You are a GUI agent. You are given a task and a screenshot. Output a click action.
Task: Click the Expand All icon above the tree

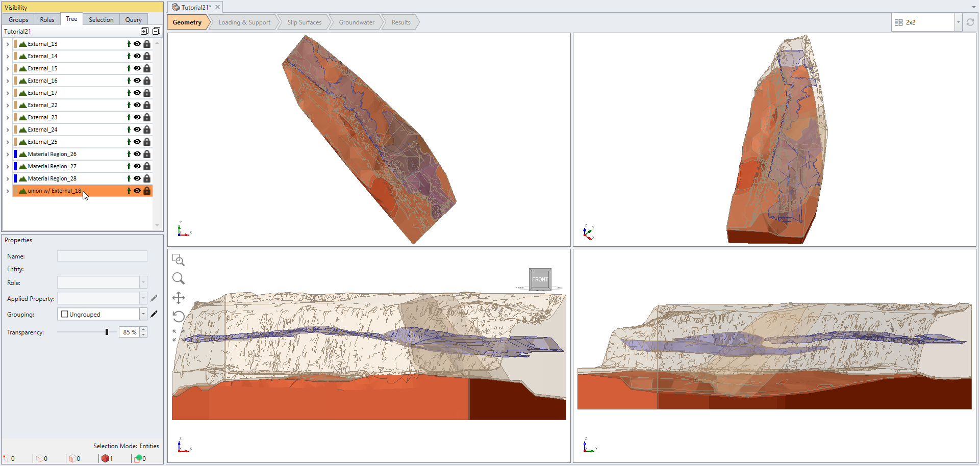click(x=144, y=31)
